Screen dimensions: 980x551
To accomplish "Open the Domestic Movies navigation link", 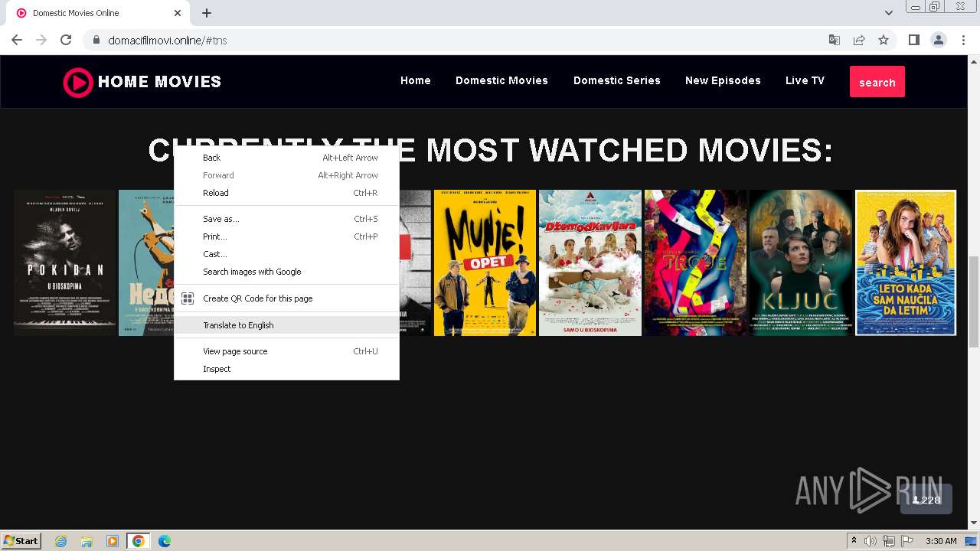I will click(x=501, y=80).
